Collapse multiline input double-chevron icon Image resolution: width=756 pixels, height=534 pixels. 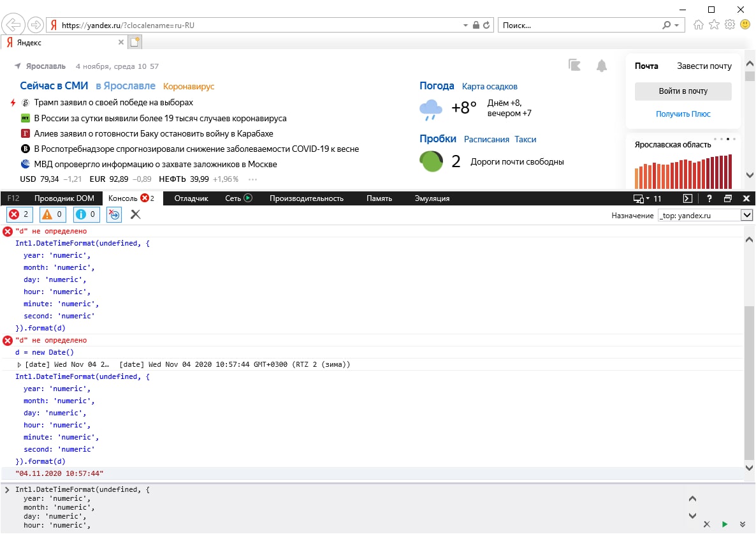[743, 524]
